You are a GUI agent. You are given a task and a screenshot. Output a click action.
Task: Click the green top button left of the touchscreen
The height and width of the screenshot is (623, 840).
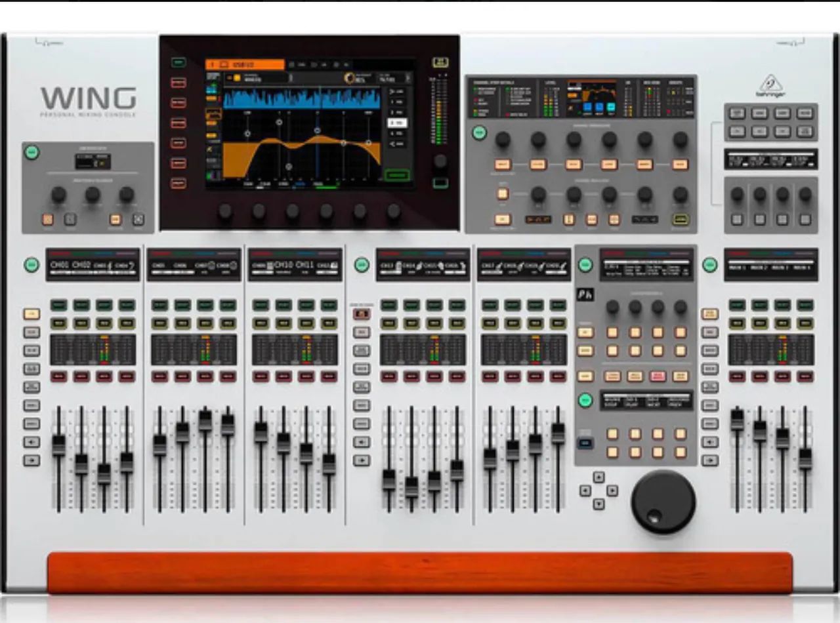pyautogui.click(x=178, y=63)
